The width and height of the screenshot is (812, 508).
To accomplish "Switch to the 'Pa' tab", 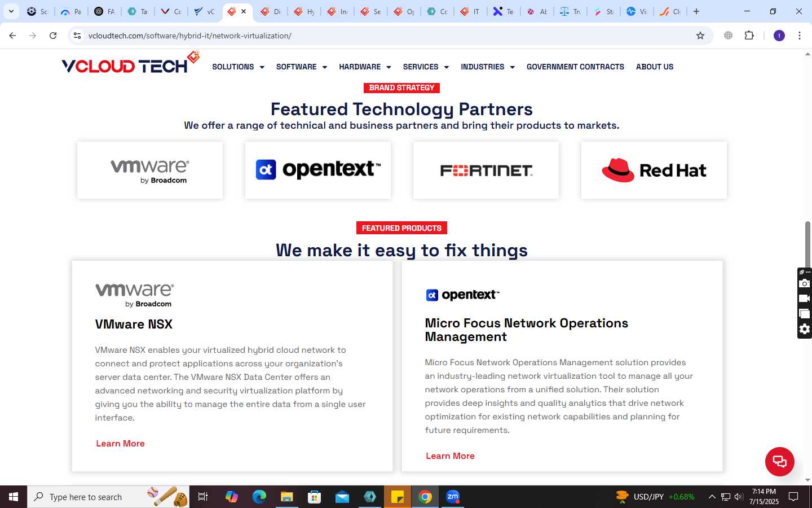I will 71,11.
